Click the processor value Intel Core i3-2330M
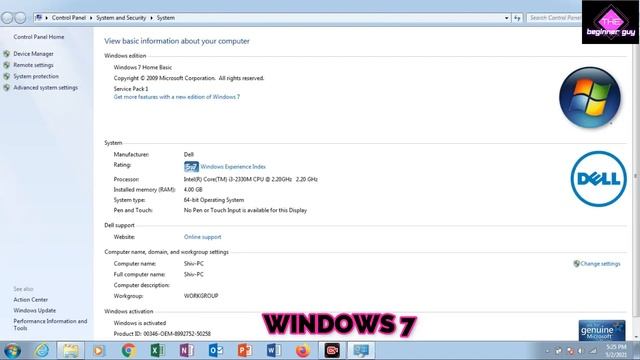The height and width of the screenshot is (360, 640). 251,179
